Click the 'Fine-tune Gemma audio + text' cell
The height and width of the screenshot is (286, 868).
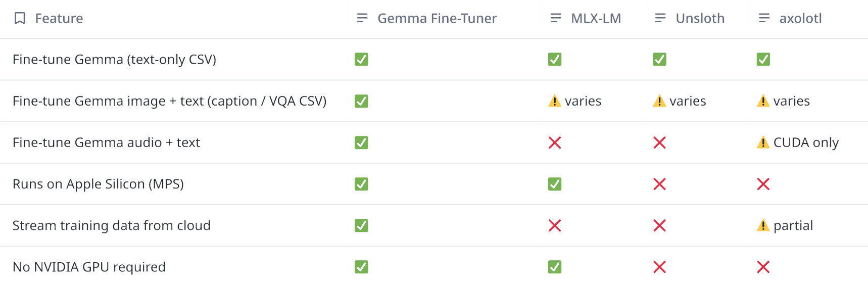pos(106,142)
